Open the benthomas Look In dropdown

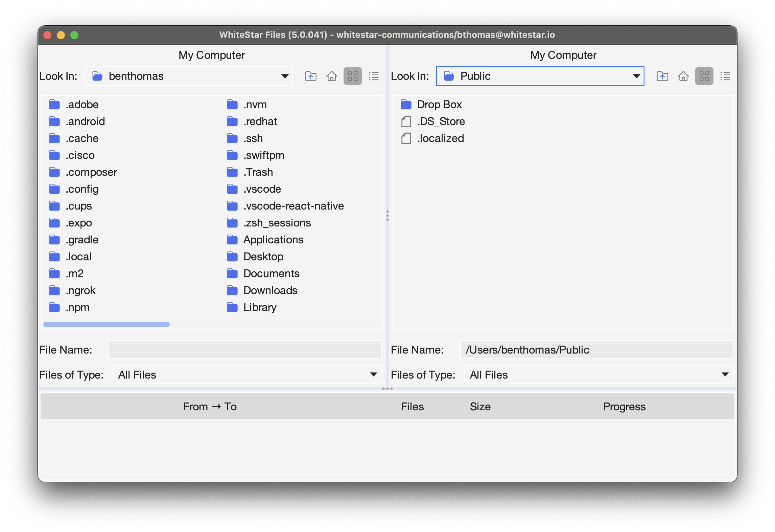189,76
